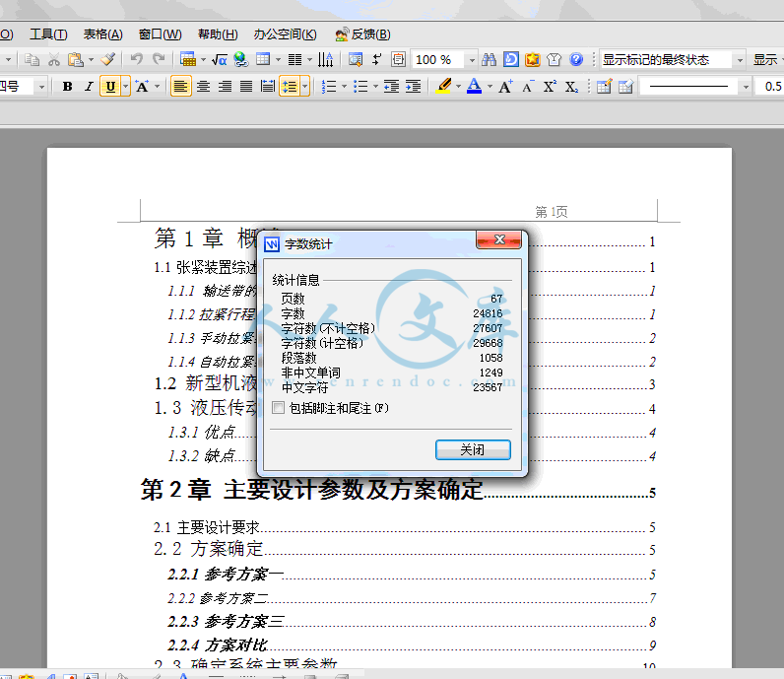Open the zoom 100 % dropdown
The image size is (784, 679).
point(472,60)
